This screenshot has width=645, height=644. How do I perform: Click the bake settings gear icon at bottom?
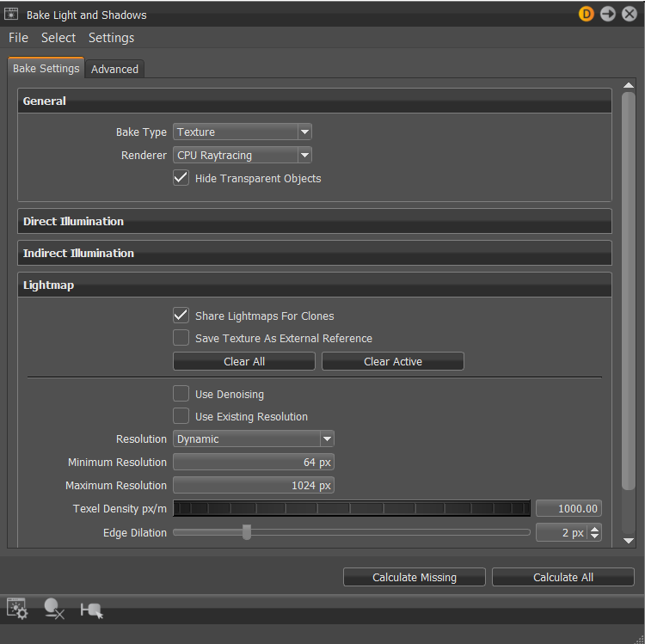tap(17, 609)
